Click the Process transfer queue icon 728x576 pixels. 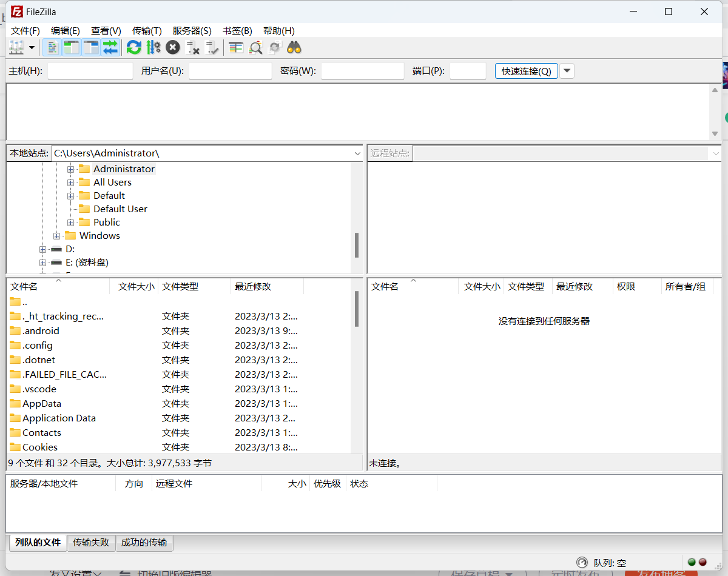click(x=153, y=47)
